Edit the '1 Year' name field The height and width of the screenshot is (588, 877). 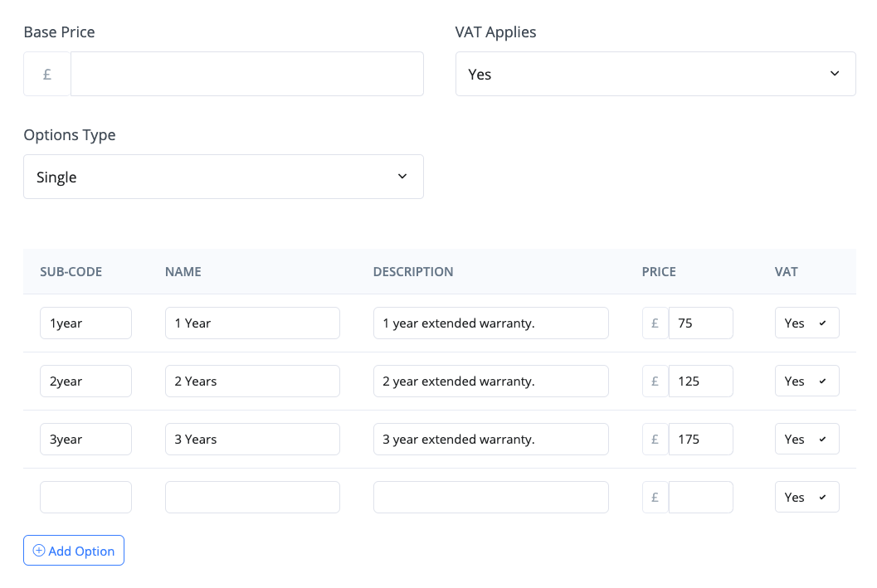coord(252,323)
